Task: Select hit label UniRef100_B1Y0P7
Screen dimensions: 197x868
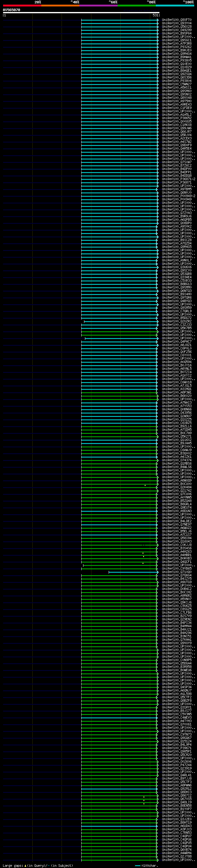Action: (177, 809)
